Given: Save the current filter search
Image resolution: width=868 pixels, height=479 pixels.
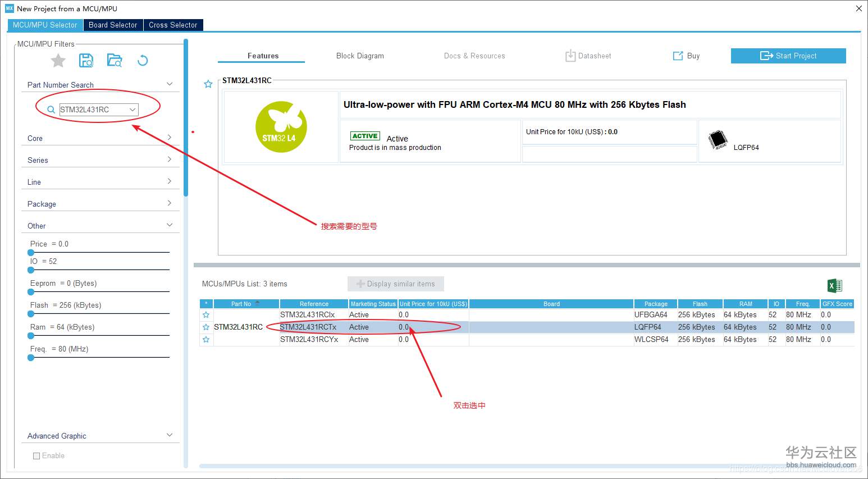Looking at the screenshot, I should [x=86, y=61].
